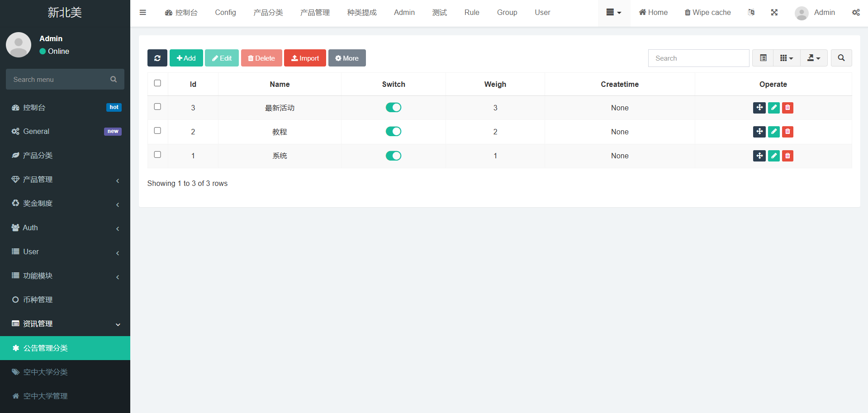Open the 种类提成 top tab
The width and height of the screenshot is (868, 413).
pos(361,13)
